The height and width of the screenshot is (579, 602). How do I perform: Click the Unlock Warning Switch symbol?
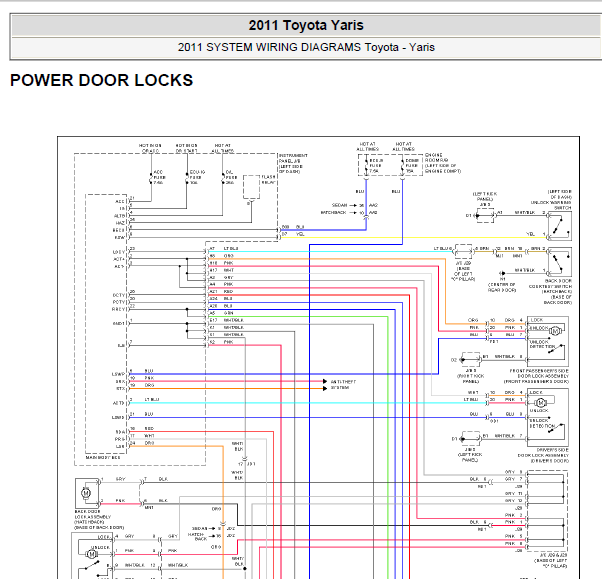pyautogui.click(x=560, y=226)
